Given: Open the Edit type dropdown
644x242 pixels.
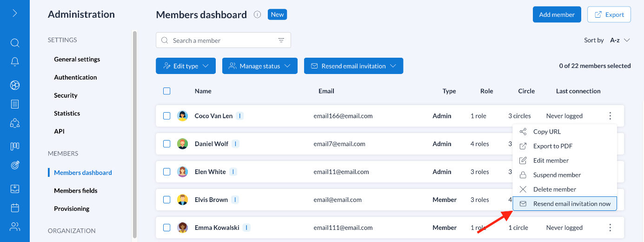Looking at the screenshot, I should point(186,66).
